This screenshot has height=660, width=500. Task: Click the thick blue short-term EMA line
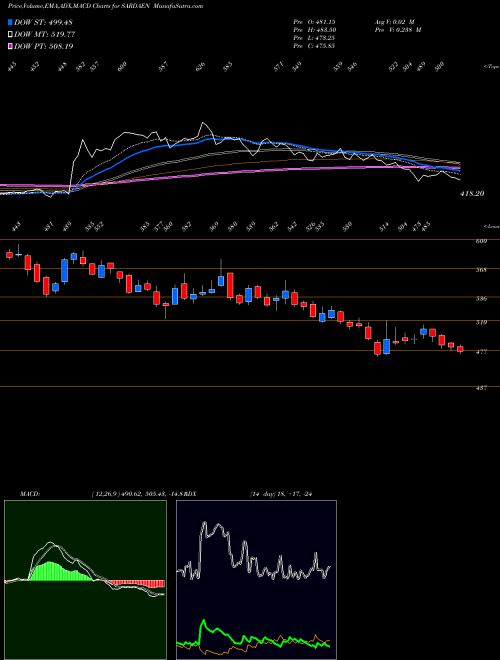tap(168, 146)
